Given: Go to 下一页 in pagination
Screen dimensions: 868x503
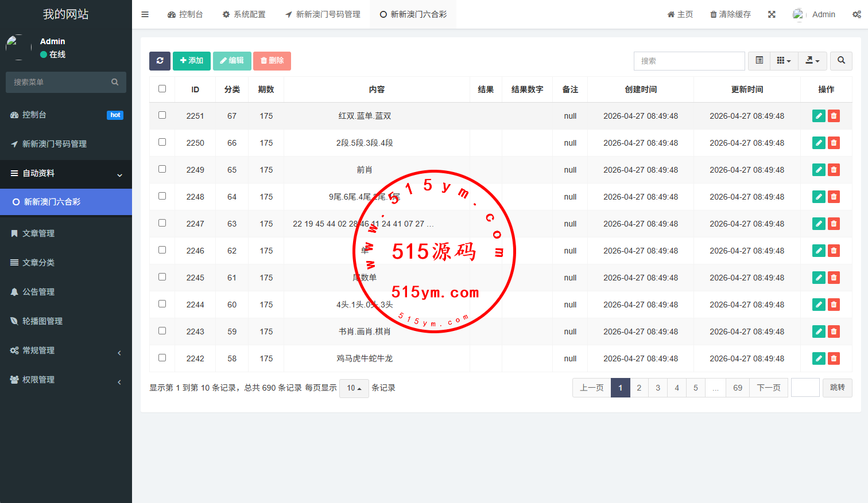Looking at the screenshot, I should pos(768,388).
